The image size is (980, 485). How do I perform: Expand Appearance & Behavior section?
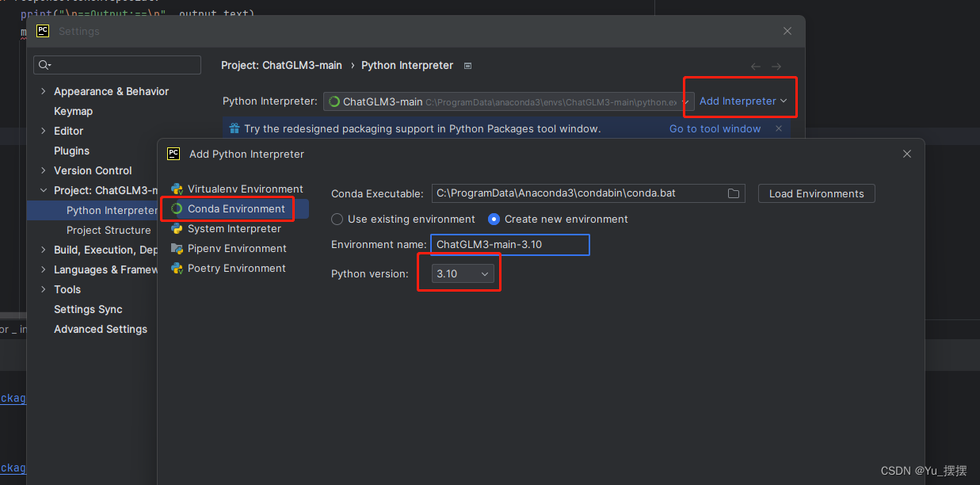43,91
